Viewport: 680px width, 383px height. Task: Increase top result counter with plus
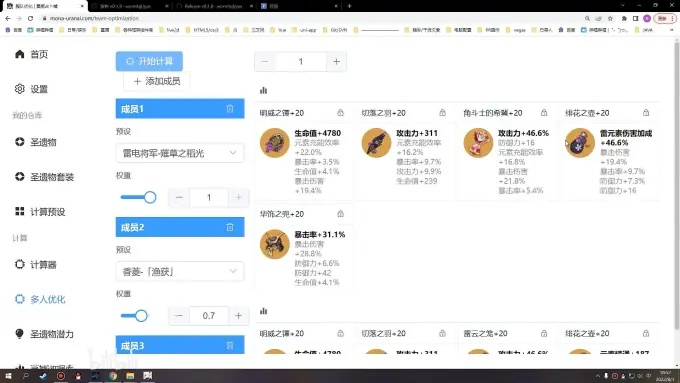coord(336,62)
